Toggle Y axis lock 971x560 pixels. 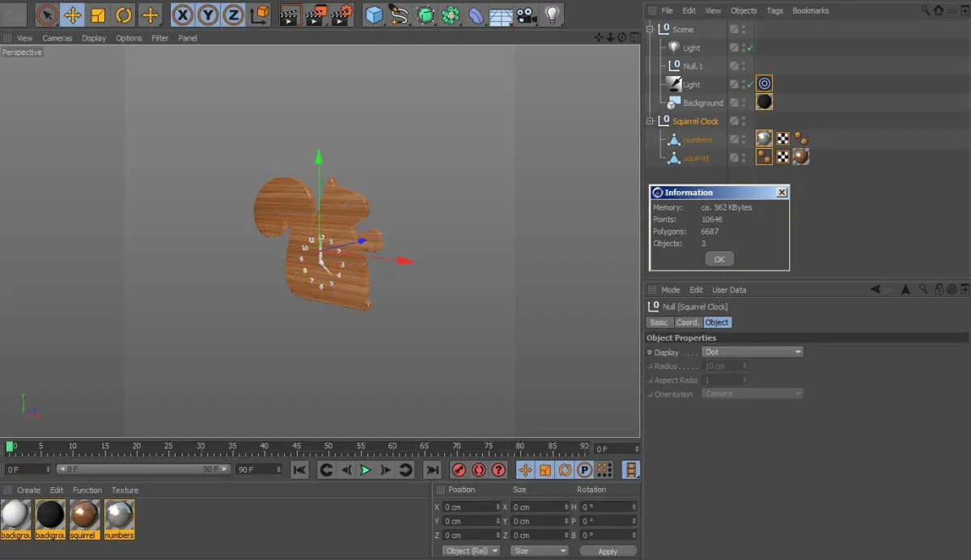pos(209,15)
